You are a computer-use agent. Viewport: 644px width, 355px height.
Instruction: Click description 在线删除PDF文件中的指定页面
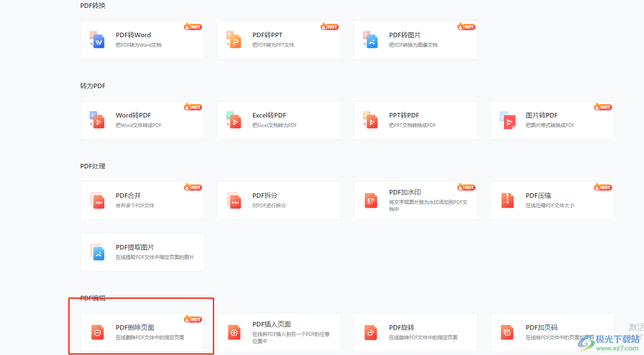[x=150, y=338]
